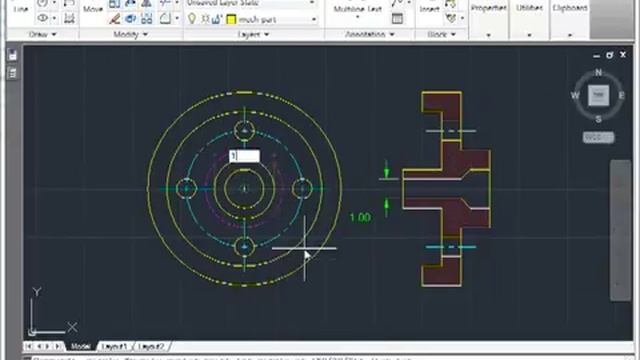Select the Erase tool
Screen dimensions: 640x360
pyautogui.click(x=115, y=18)
